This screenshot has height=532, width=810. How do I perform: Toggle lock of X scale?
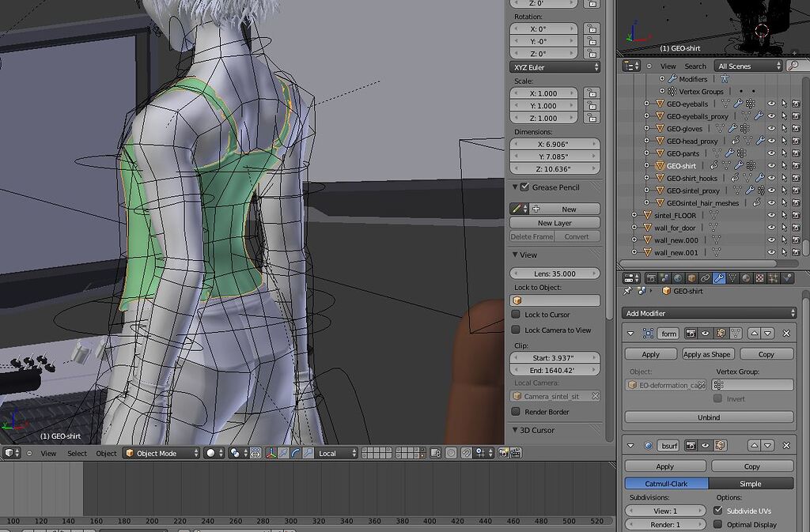592,93
